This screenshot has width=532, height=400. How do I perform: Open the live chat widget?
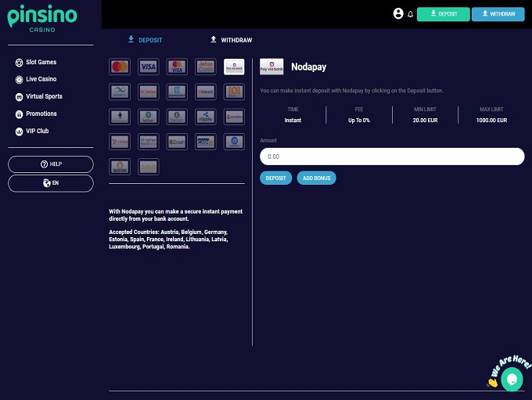(x=512, y=379)
